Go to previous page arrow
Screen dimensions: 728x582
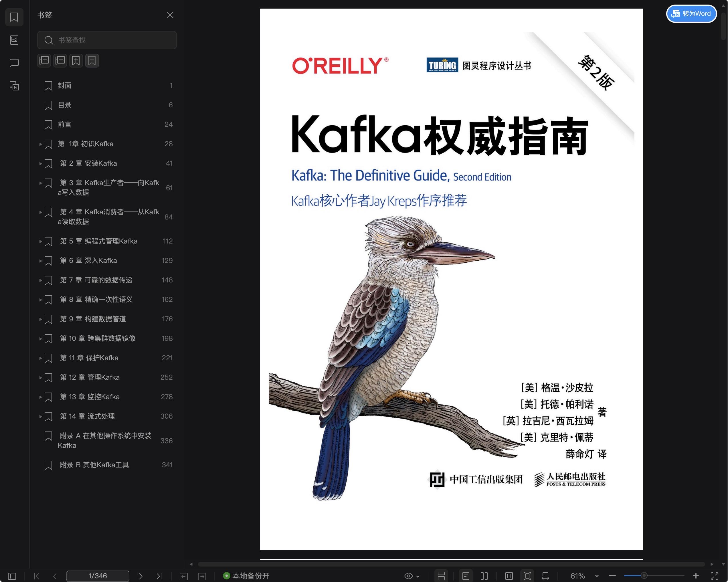tap(55, 576)
